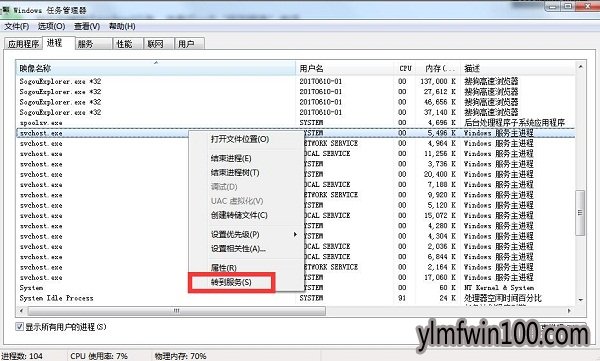Sort by 描述 column header
Image resolution: width=600 pixels, height=361 pixels.
518,68
